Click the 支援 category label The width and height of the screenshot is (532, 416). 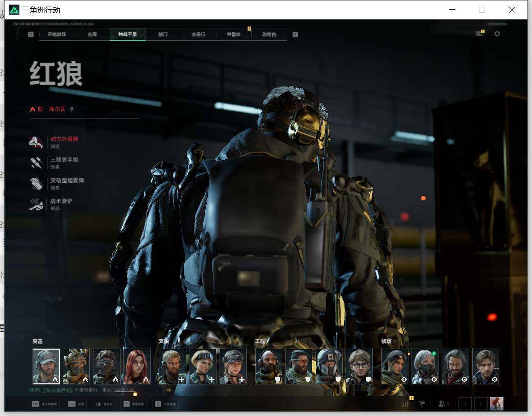163,341
